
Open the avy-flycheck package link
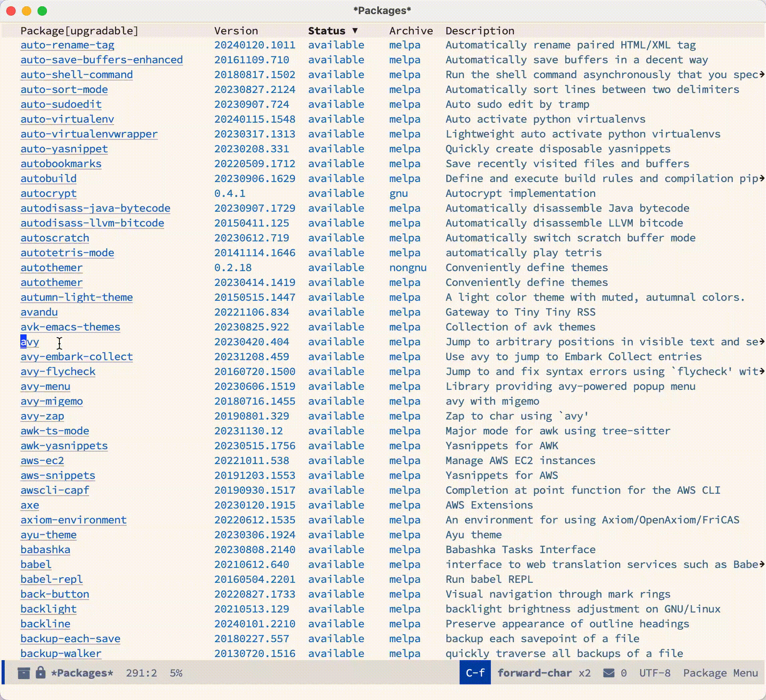click(58, 371)
